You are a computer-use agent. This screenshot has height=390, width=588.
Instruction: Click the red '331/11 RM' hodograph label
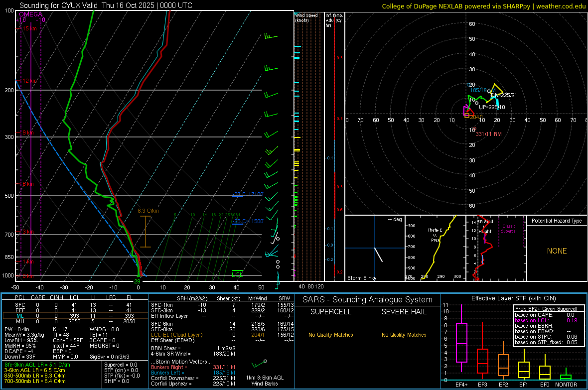(x=488, y=134)
